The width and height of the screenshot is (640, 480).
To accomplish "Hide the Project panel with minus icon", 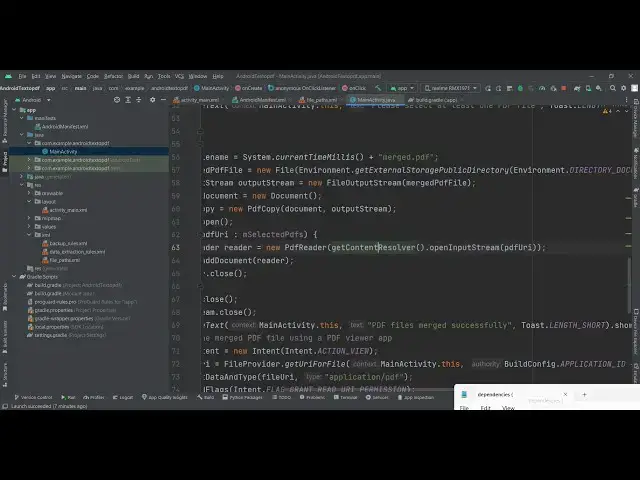I will click(163, 100).
